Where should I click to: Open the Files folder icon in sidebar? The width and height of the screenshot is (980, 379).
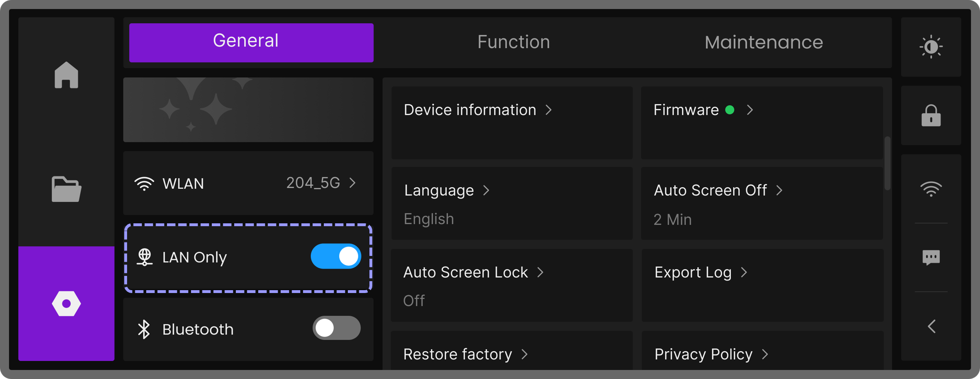point(66,189)
